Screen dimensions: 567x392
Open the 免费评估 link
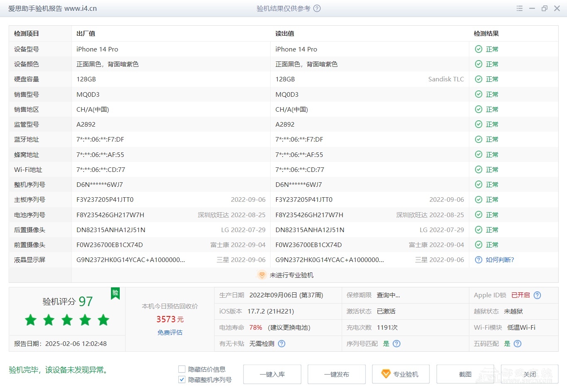[170, 332]
